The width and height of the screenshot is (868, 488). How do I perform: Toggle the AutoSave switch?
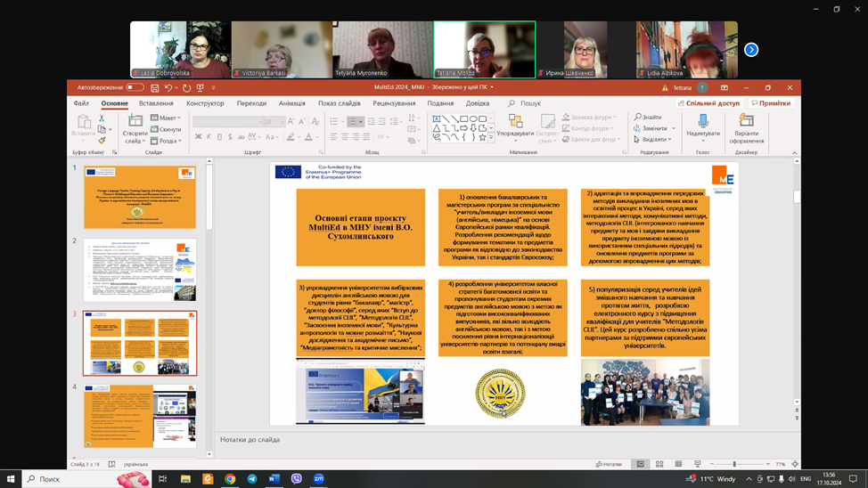135,88
